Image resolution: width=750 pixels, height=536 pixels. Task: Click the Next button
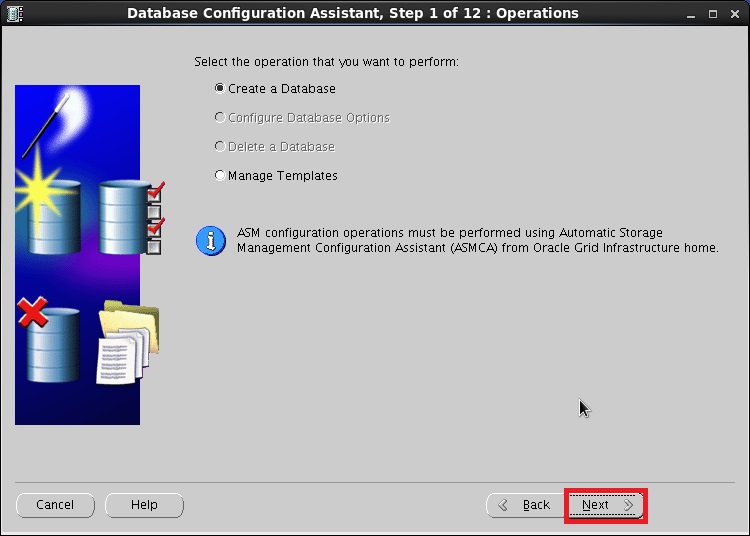click(606, 505)
